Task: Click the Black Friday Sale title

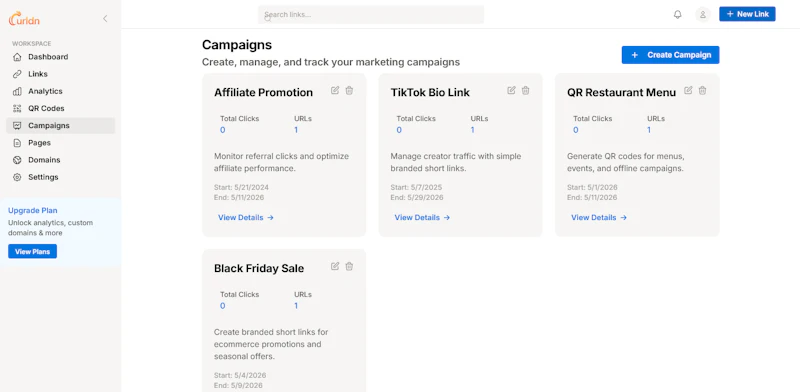Action: tap(259, 268)
